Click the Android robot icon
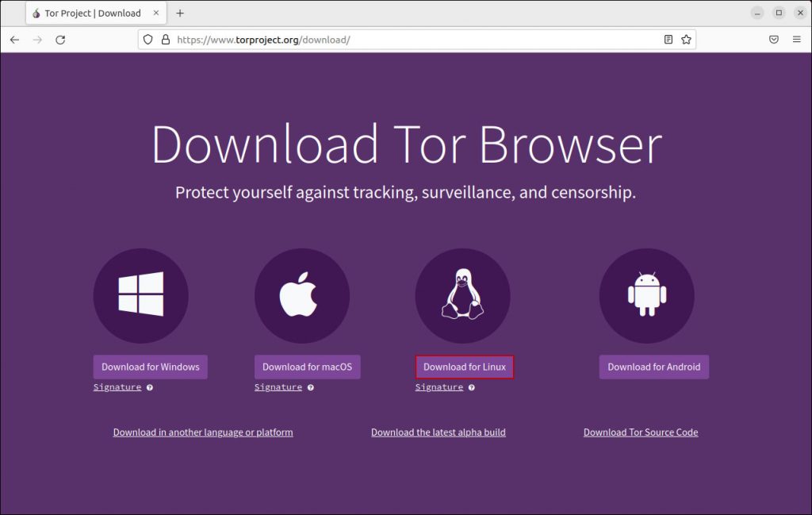Screen dimensions: 812x515 (646, 294)
